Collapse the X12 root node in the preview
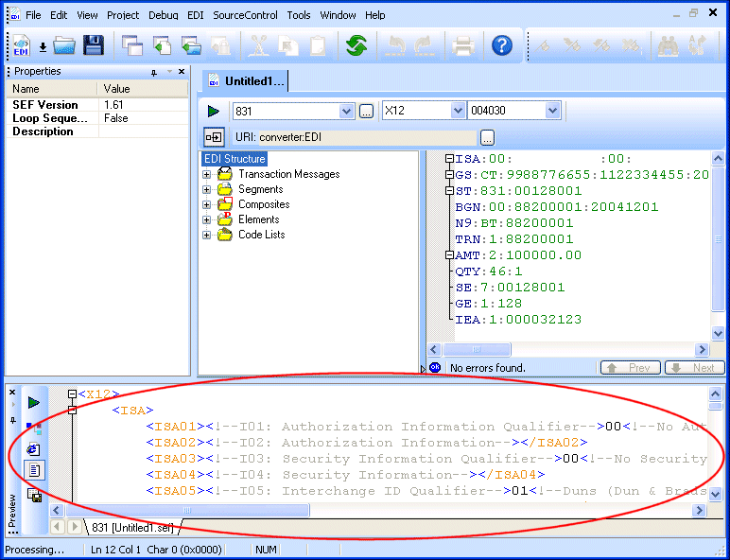This screenshot has width=730, height=560. pos(72,394)
